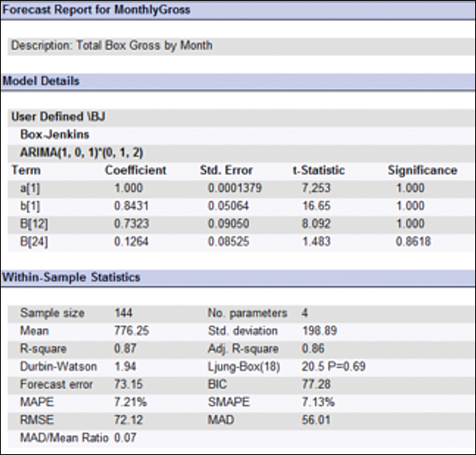476x455 pixels.
Task: Click the 'Box-Jenkins' model label
Action: [x=55, y=134]
